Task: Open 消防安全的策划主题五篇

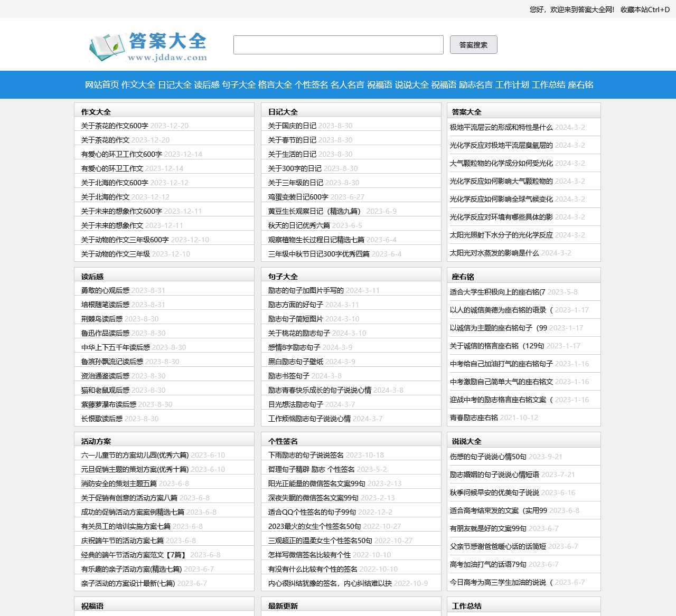Action: tap(119, 484)
